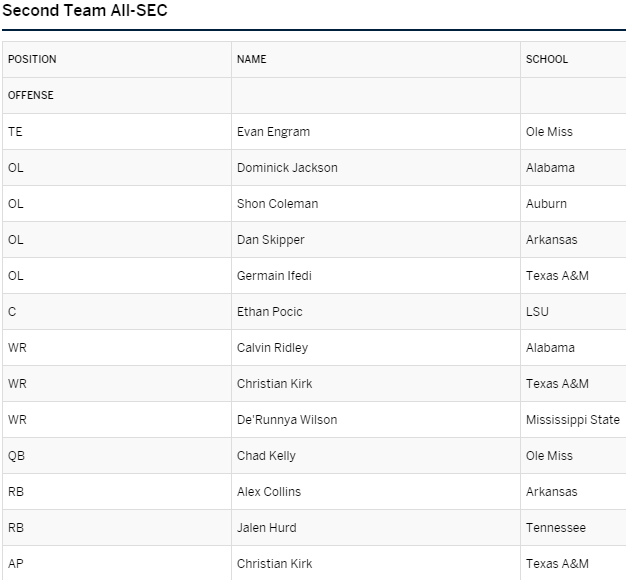Click the NAME column header
This screenshot has width=626, height=580.
(x=252, y=59)
